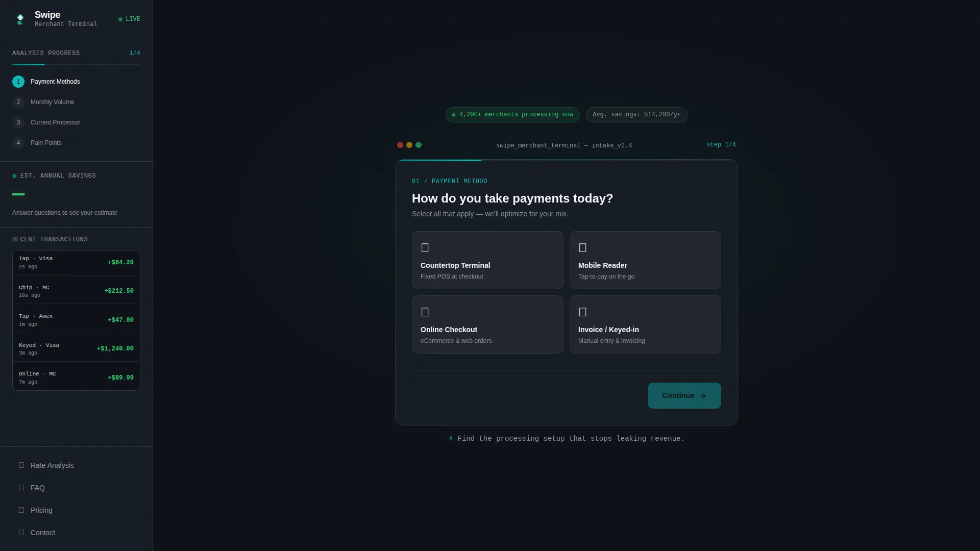Click the Recent Transactions heading
Viewport: 980px width, 551px height.
tap(50, 239)
